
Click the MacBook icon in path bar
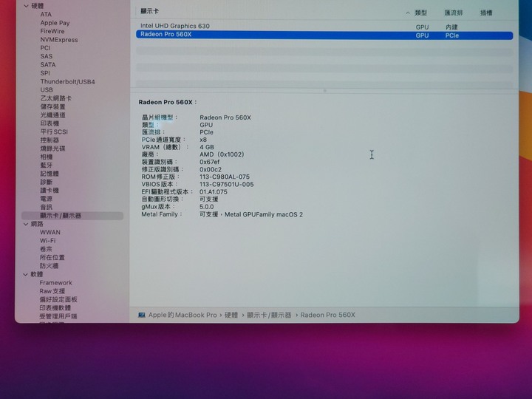(141, 315)
